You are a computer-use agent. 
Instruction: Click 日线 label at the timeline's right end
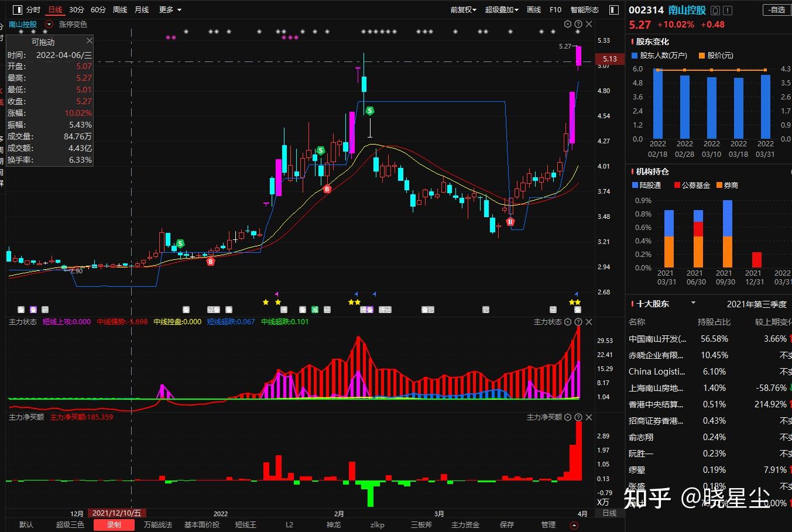[609, 513]
